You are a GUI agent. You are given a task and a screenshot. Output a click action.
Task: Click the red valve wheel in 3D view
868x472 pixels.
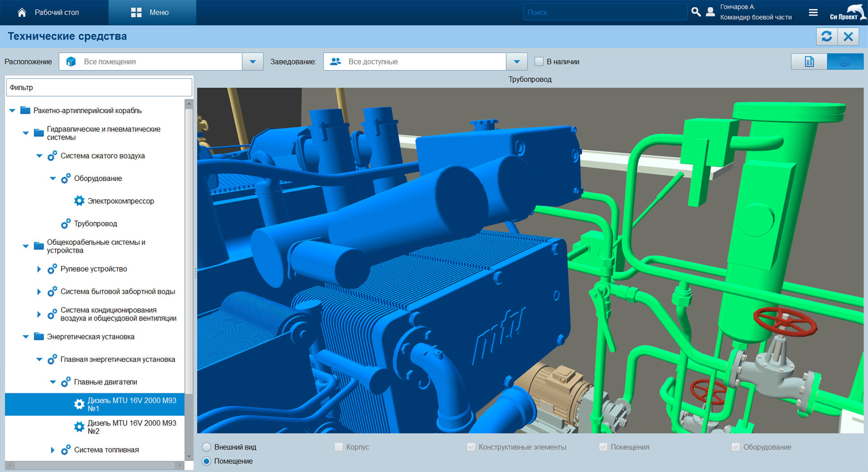click(x=785, y=322)
